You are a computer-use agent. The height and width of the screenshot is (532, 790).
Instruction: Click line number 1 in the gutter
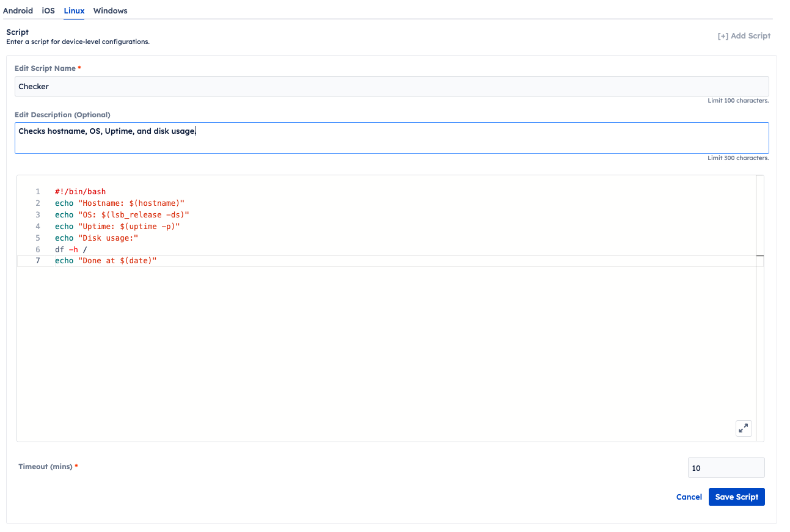click(x=38, y=192)
